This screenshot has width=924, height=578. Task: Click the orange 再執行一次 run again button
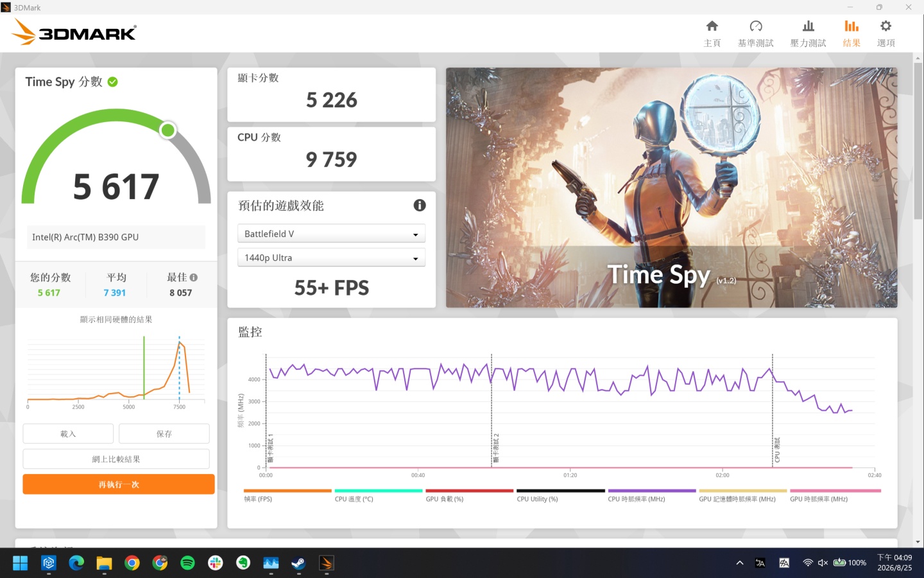coord(119,484)
